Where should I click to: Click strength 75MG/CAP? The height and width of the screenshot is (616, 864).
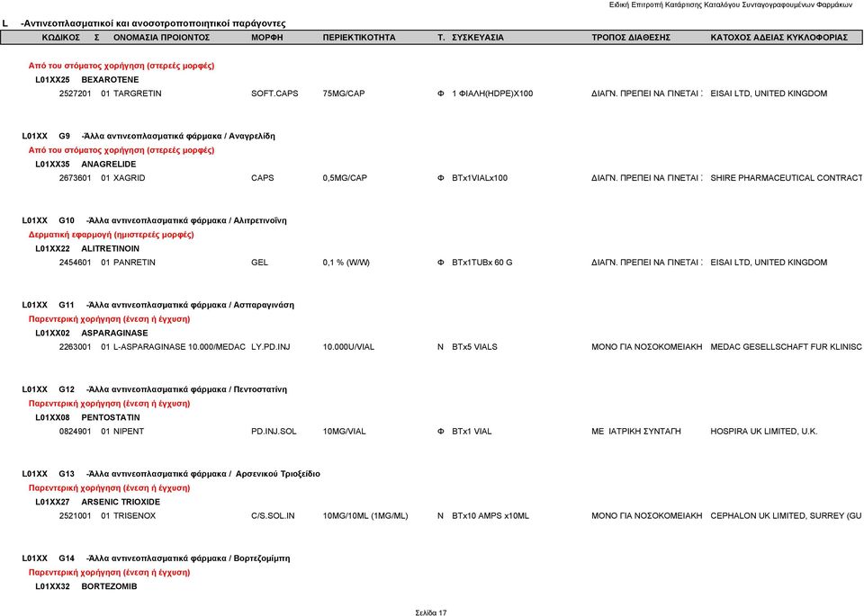coord(344,94)
